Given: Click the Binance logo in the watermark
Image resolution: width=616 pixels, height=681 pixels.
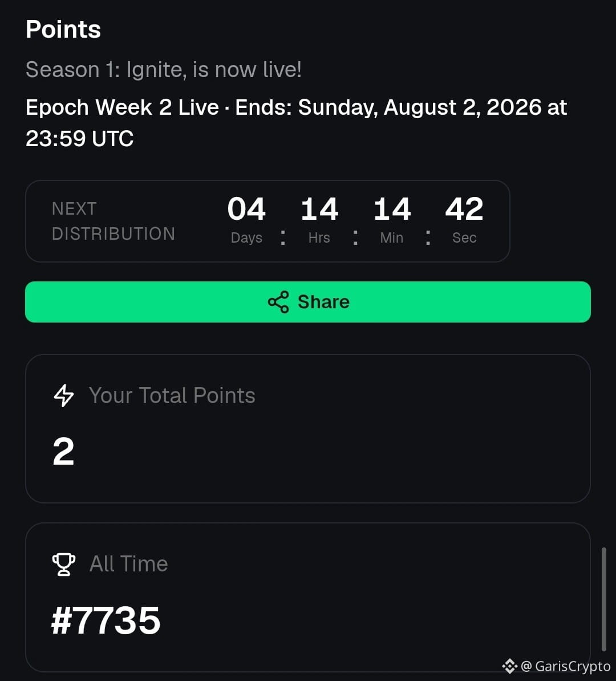Looking at the screenshot, I should point(510,666).
